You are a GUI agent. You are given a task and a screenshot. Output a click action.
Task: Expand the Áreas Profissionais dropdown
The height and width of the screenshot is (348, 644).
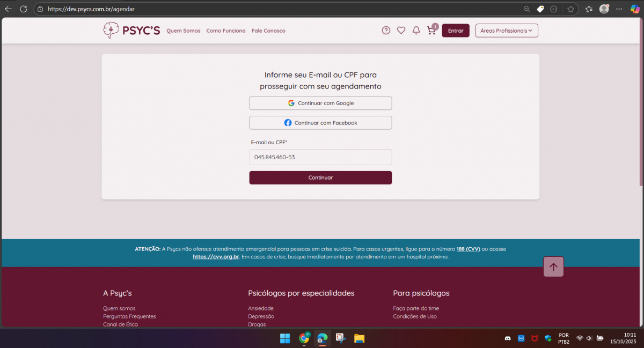point(507,31)
